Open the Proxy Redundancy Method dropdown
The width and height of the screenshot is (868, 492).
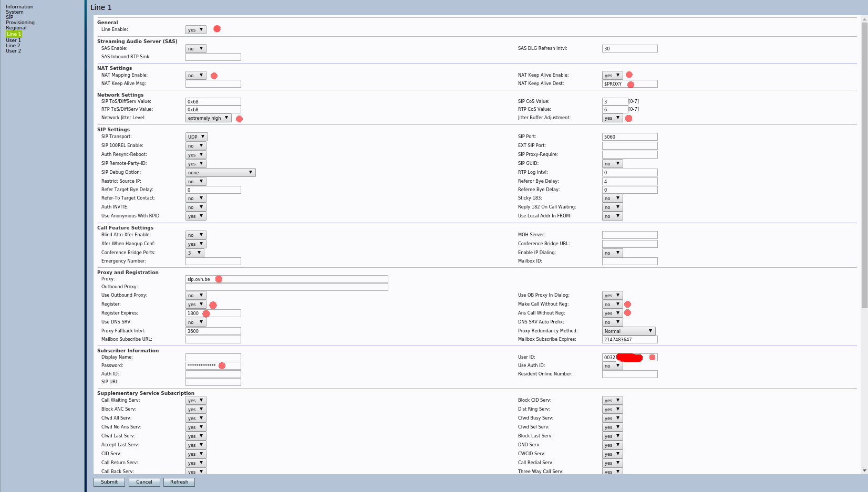pyautogui.click(x=628, y=331)
